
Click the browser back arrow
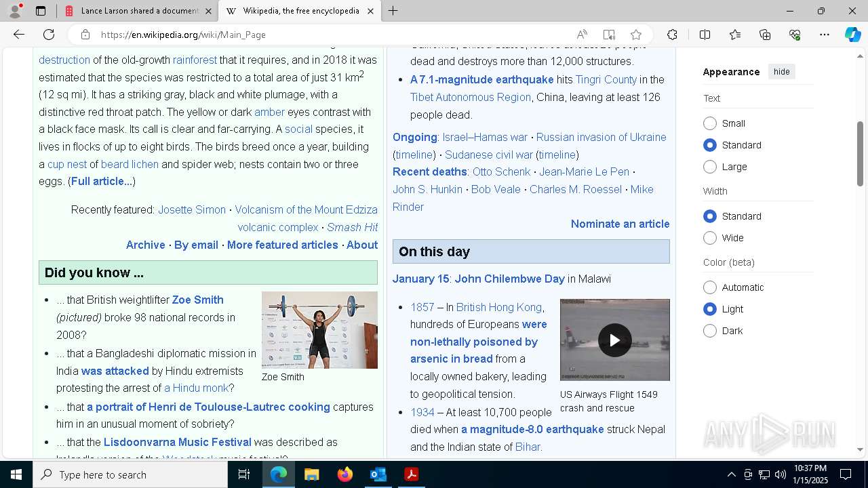[x=19, y=35]
